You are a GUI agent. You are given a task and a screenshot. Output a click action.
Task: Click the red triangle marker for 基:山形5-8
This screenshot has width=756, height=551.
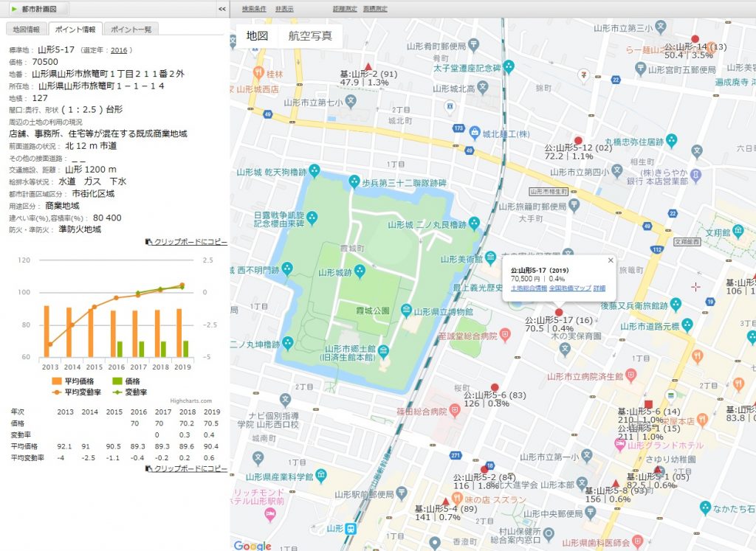pos(615,483)
